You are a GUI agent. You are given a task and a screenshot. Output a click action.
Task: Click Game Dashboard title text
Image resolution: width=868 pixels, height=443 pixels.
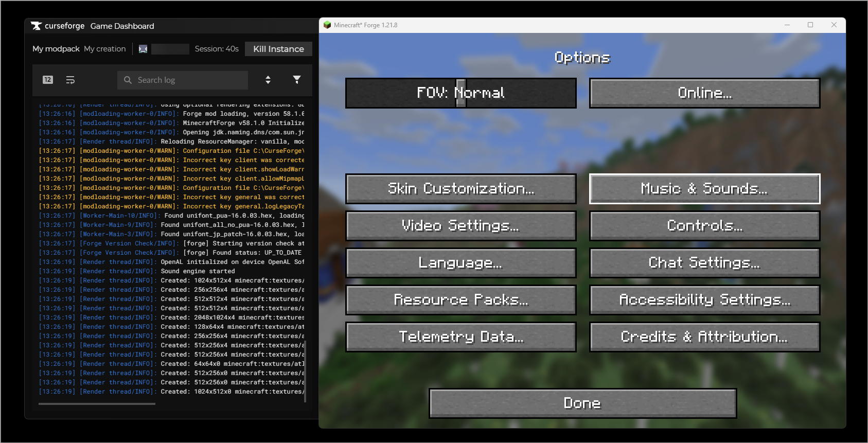(122, 26)
